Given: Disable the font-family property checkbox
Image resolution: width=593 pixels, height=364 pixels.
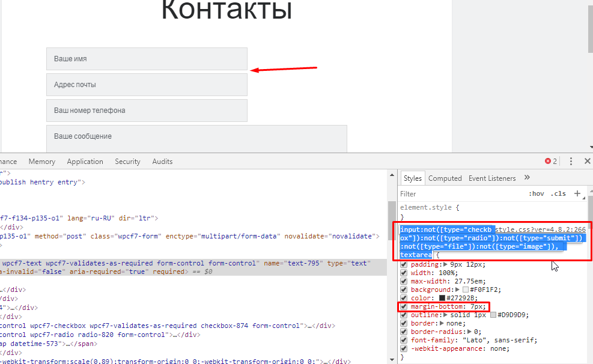Looking at the screenshot, I should pos(404,340).
